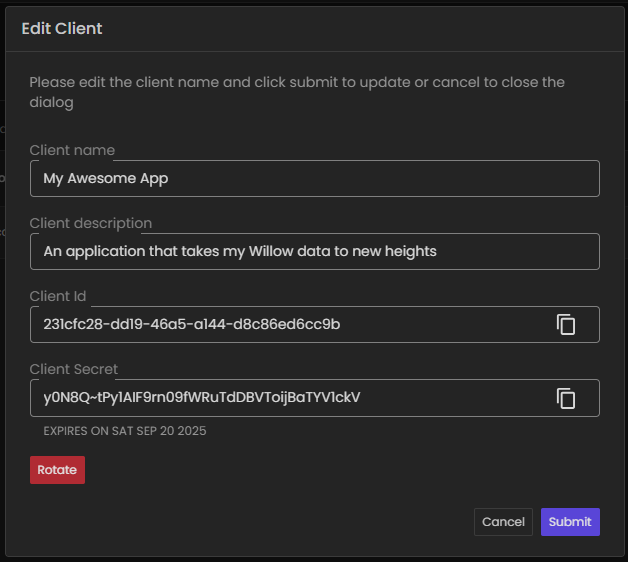Submit the client changes
628x562 pixels.
570,522
